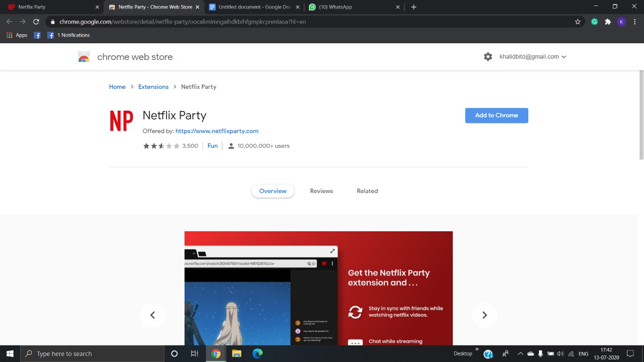Image resolution: width=644 pixels, height=362 pixels.
Task: Open the Apps bookmarks shortcut
Action: click(x=17, y=35)
